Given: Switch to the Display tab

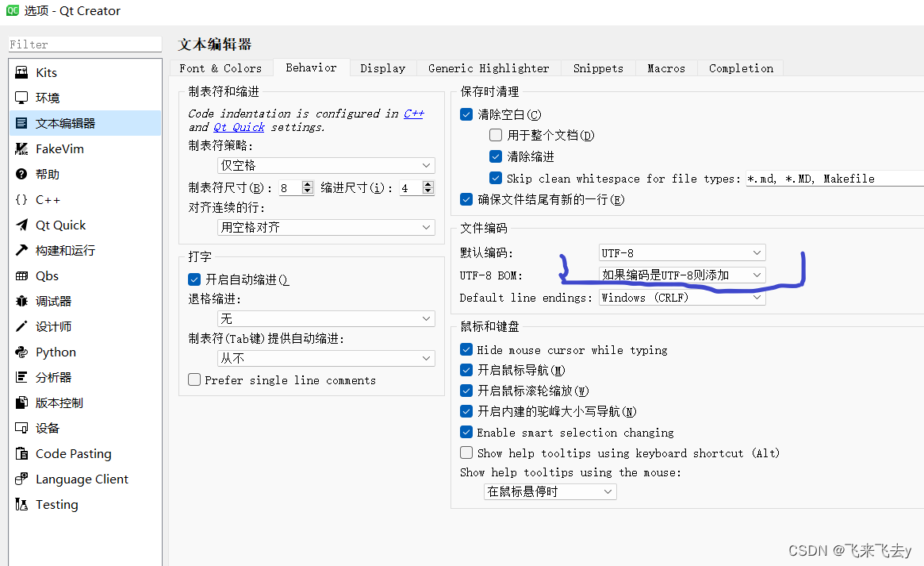Looking at the screenshot, I should tap(383, 68).
